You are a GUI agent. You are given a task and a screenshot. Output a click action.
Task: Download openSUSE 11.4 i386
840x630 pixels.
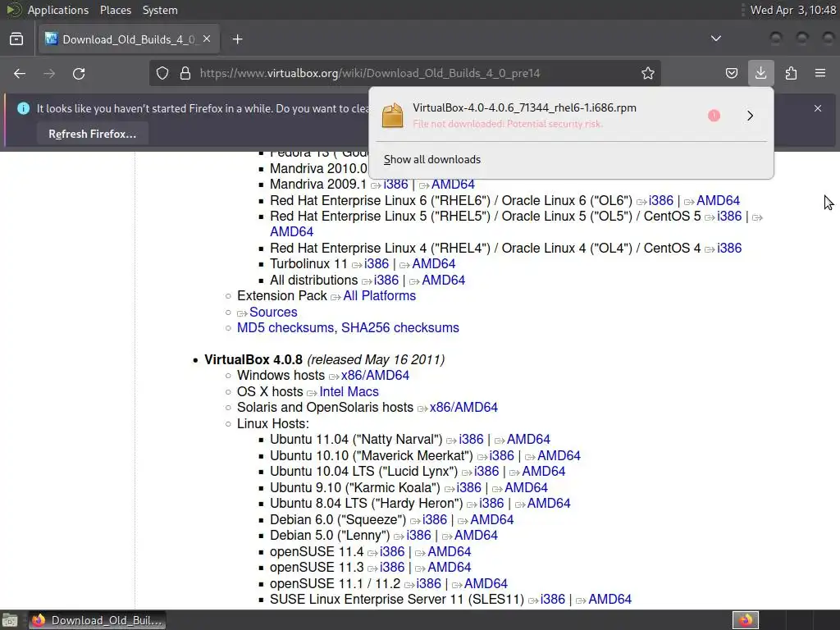pyautogui.click(x=392, y=551)
